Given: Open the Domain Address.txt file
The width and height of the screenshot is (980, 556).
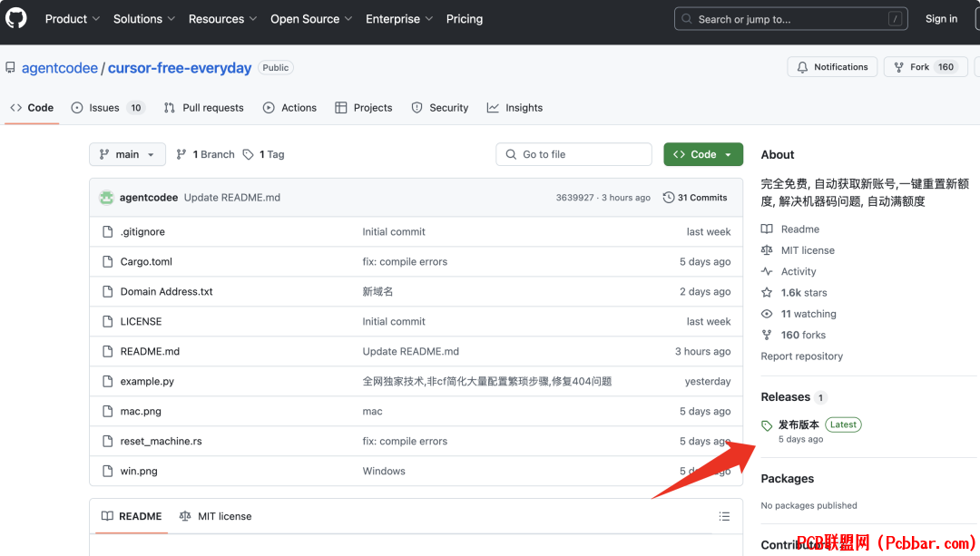Looking at the screenshot, I should (166, 292).
